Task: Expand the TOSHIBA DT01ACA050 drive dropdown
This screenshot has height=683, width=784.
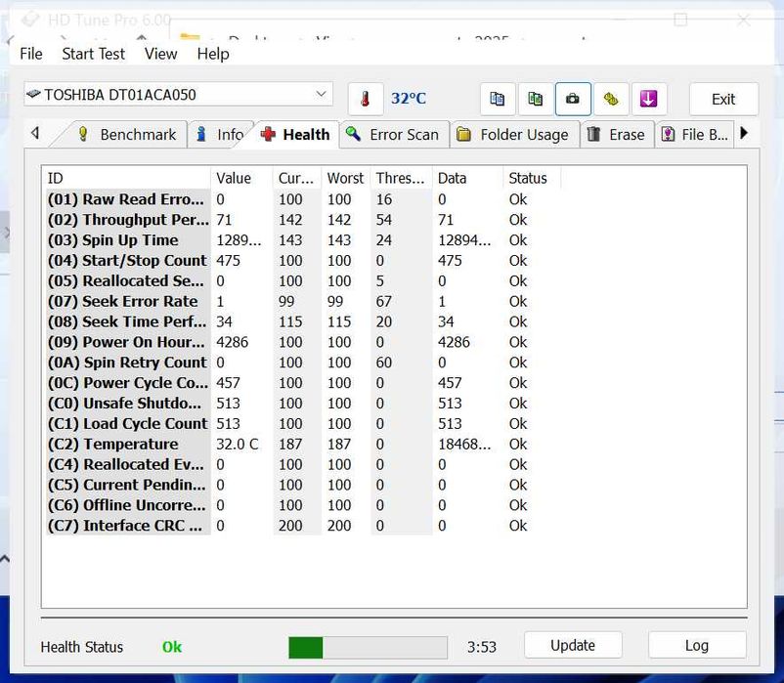Action: [x=321, y=94]
